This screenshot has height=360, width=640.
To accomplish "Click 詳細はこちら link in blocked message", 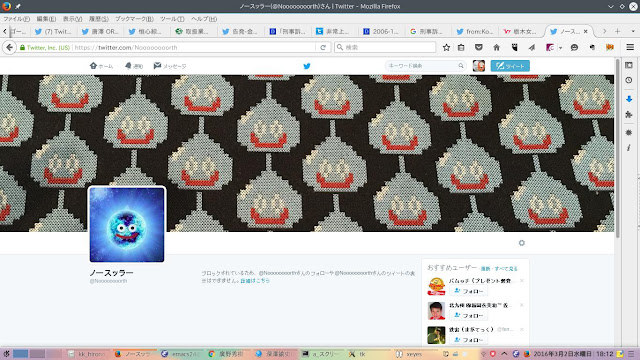I will pos(255,281).
